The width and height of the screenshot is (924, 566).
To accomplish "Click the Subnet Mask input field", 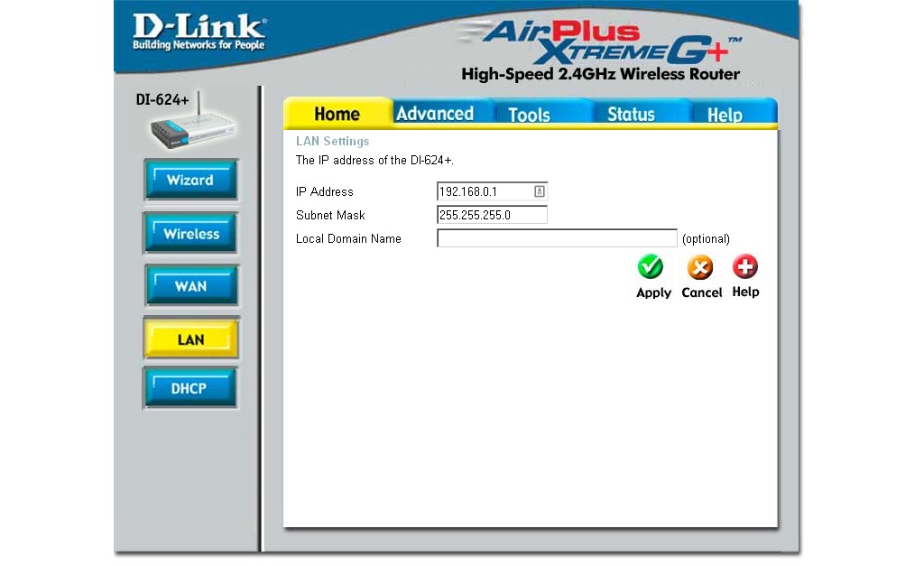I will (x=492, y=215).
